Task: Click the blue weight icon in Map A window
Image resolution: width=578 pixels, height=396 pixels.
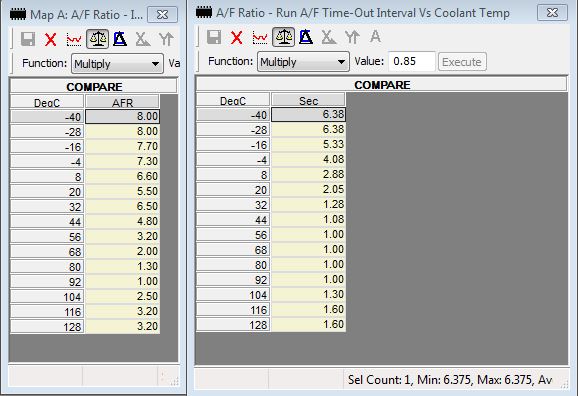Action: (120, 39)
